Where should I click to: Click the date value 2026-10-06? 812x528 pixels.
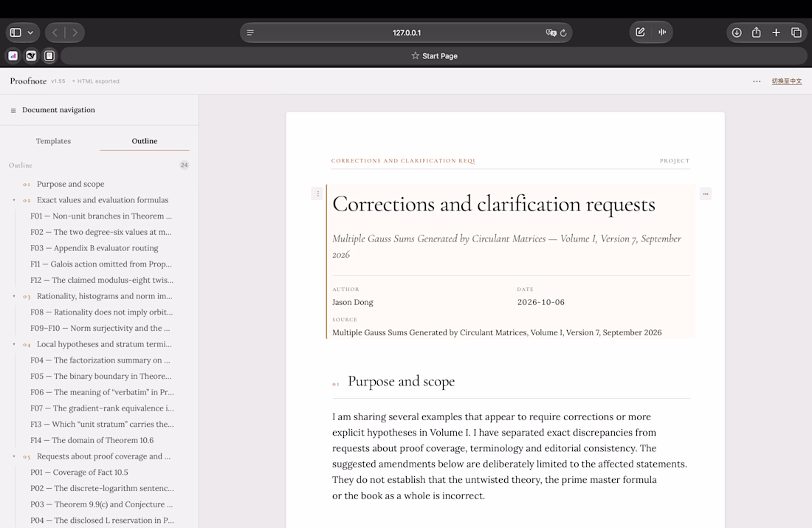(x=540, y=302)
